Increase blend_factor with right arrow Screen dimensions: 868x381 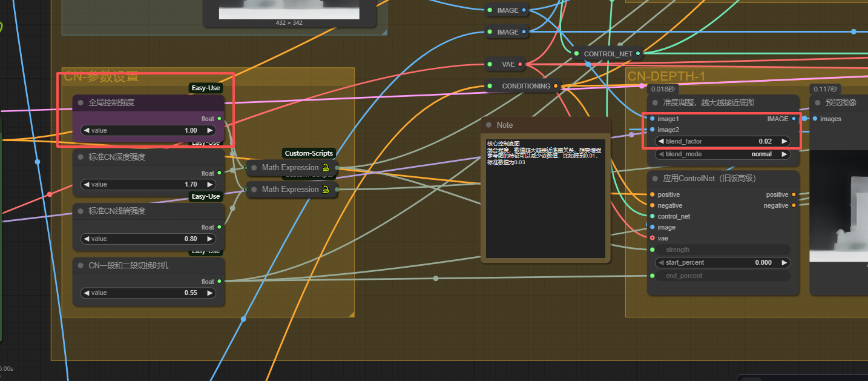pyautogui.click(x=784, y=141)
